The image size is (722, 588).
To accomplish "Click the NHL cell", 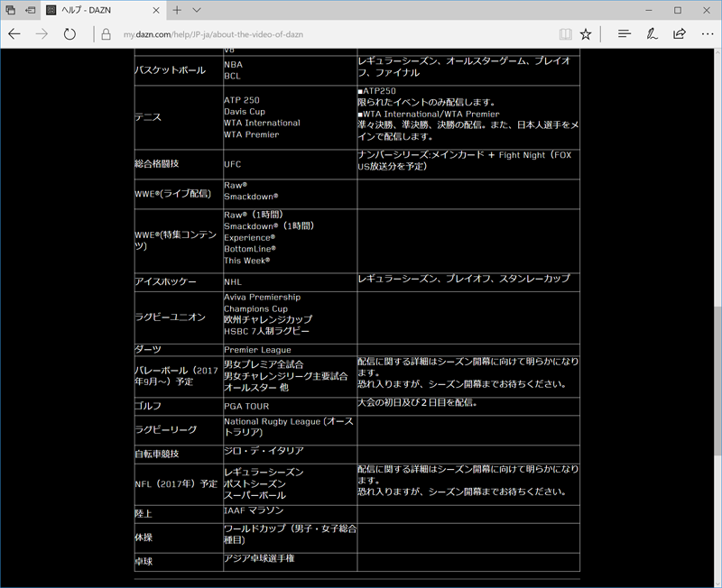I will point(290,282).
